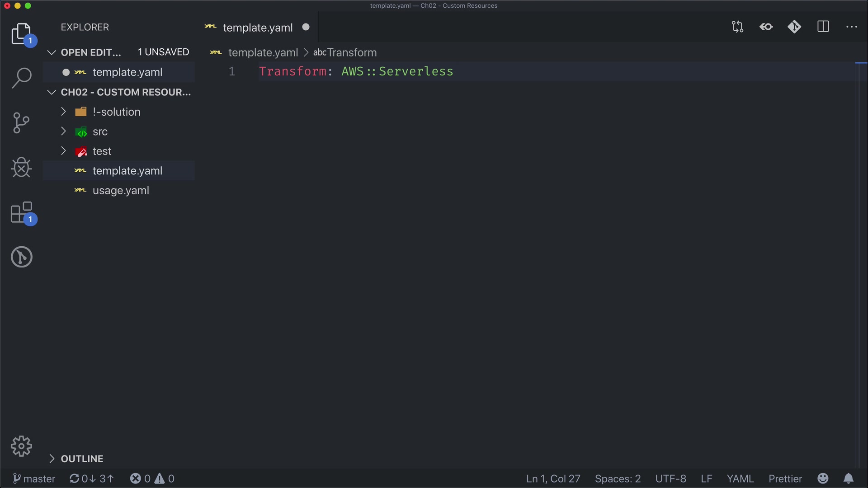This screenshot has height=488, width=868.
Task: Click the notifications bell in status bar
Action: 848,479
